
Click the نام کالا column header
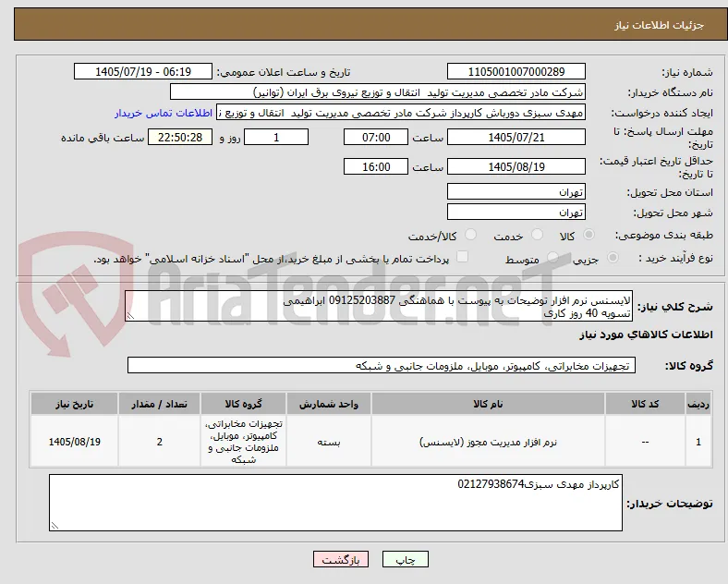point(488,404)
